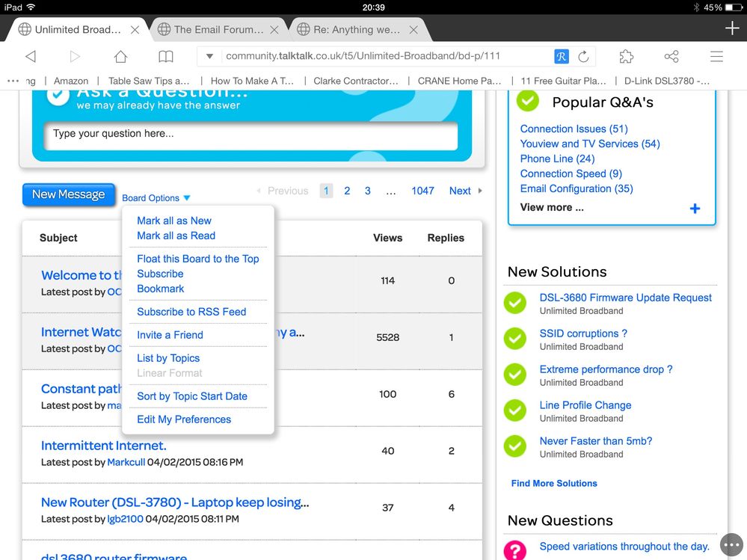Expand Popular Q&A's with blue plus
The width and height of the screenshot is (747, 560).
click(695, 209)
